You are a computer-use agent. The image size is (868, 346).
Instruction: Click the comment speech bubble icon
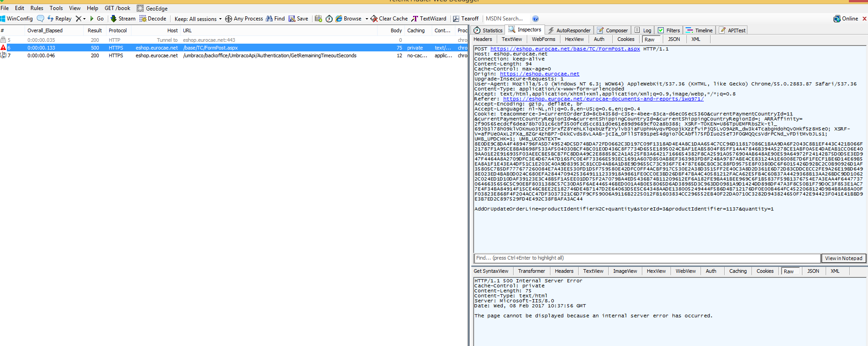click(x=40, y=19)
